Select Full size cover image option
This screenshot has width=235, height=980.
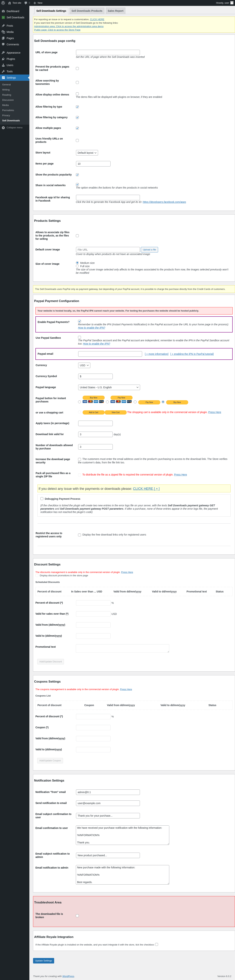pyautogui.click(x=77, y=266)
